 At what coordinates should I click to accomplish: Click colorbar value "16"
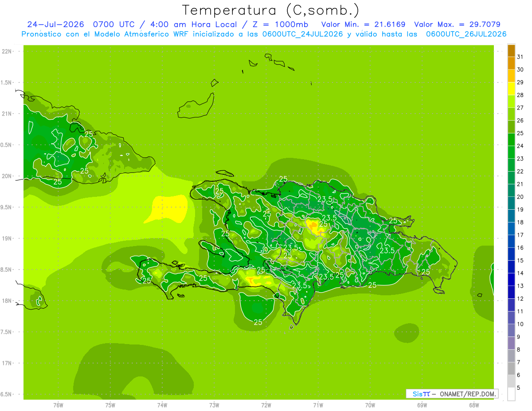(x=520, y=248)
